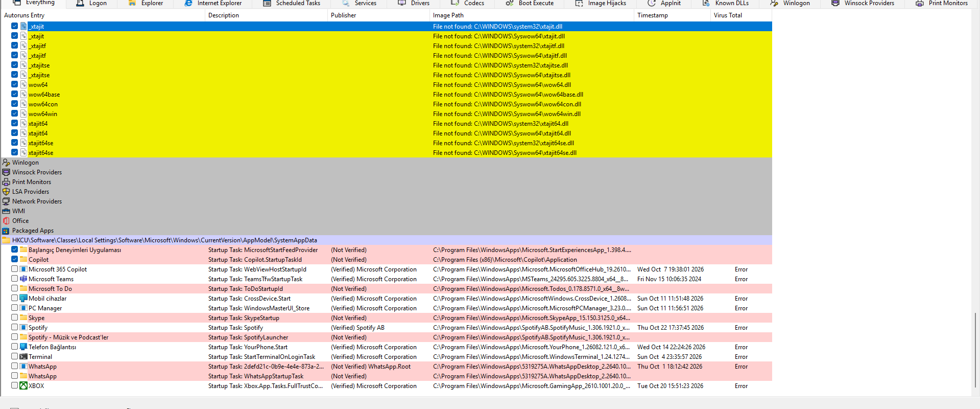
Task: Enable the XBOX autorun checkbox
Action: 15,386
